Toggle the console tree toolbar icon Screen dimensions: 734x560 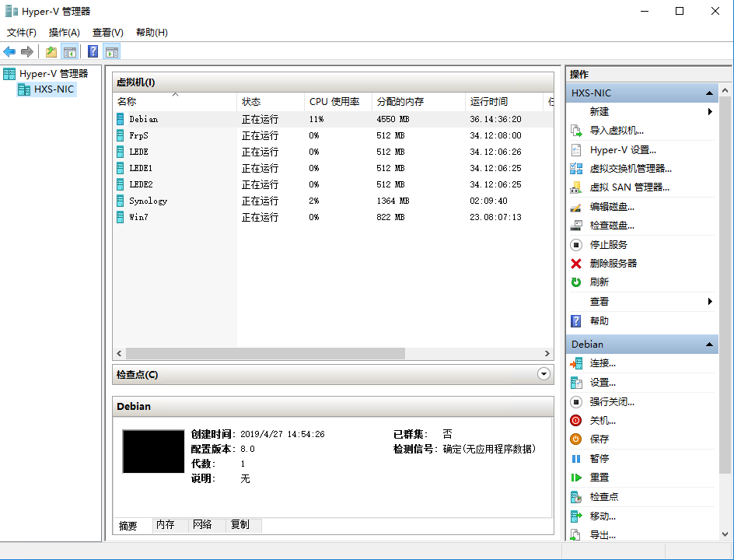pyautogui.click(x=70, y=51)
